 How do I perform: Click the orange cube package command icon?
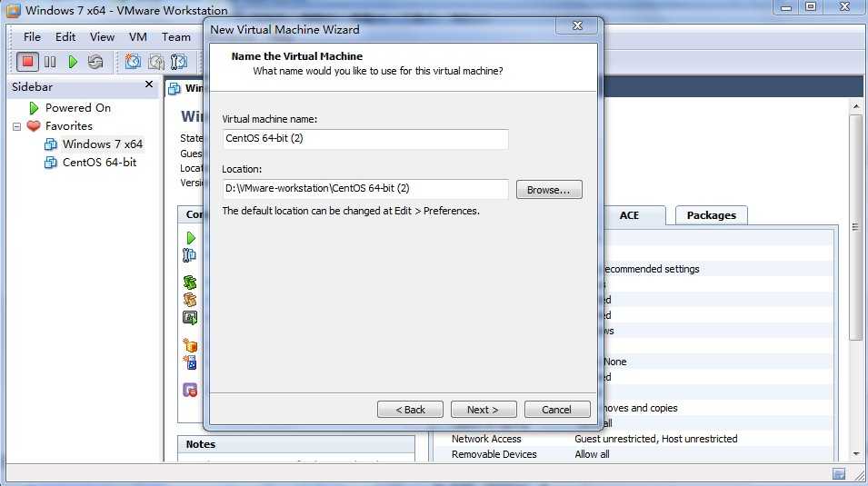click(191, 345)
